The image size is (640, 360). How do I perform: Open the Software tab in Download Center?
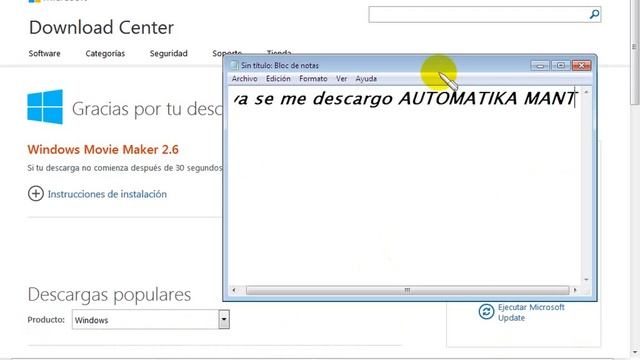point(44,53)
